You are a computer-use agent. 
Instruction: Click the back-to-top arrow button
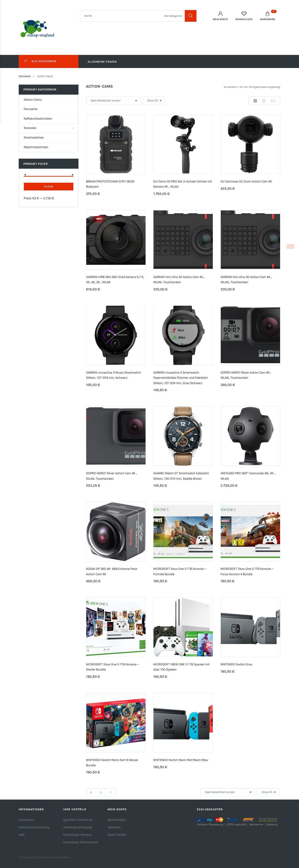pos(290,247)
